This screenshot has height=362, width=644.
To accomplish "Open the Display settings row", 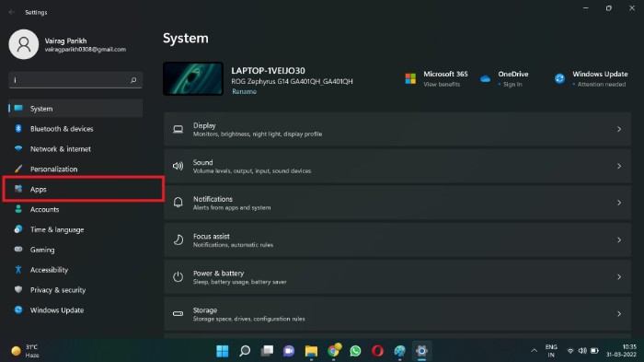I will (x=397, y=129).
